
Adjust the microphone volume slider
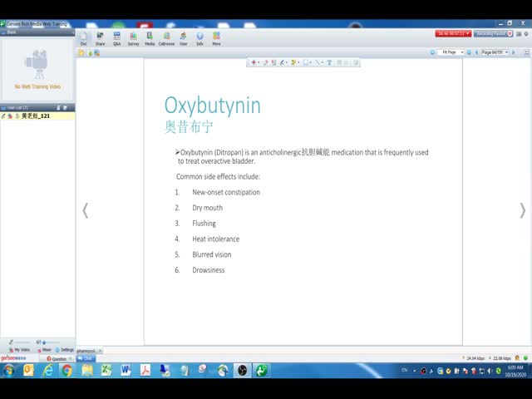point(21,342)
